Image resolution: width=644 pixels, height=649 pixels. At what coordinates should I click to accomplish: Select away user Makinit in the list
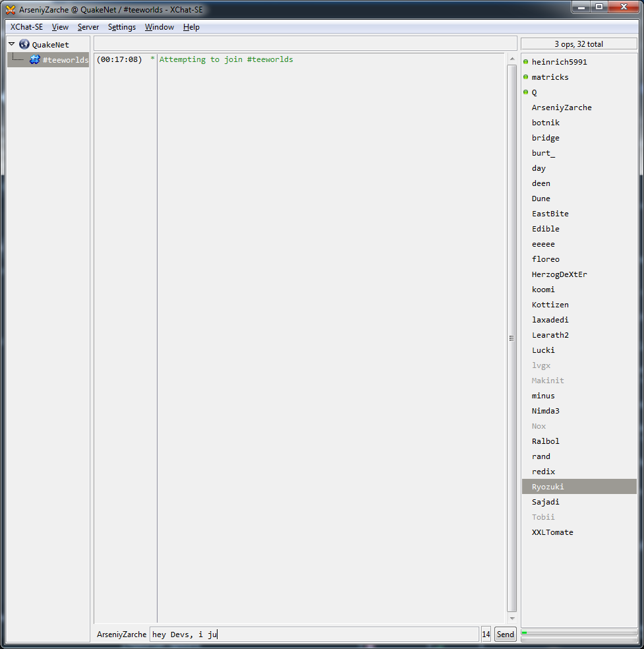579,381
